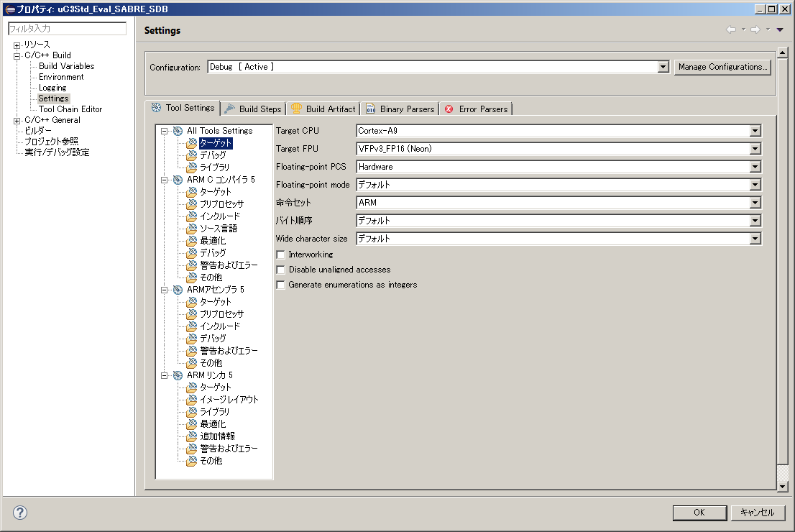
Task: Click the settings panel vertical scrollbar
Action: [x=783, y=266]
